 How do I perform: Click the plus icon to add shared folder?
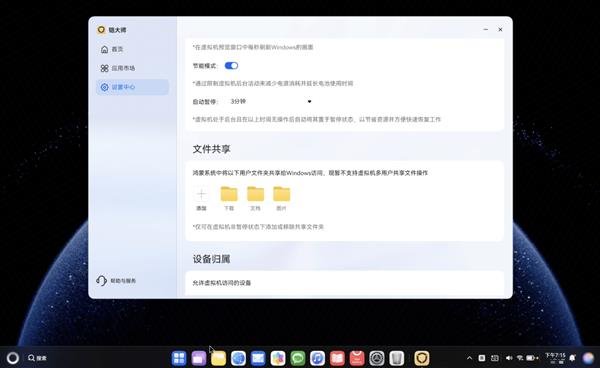click(x=201, y=195)
